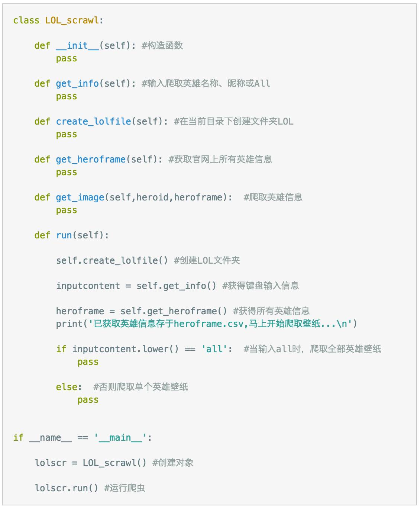
Task: Click the lolscr.run() call
Action: tap(67, 488)
